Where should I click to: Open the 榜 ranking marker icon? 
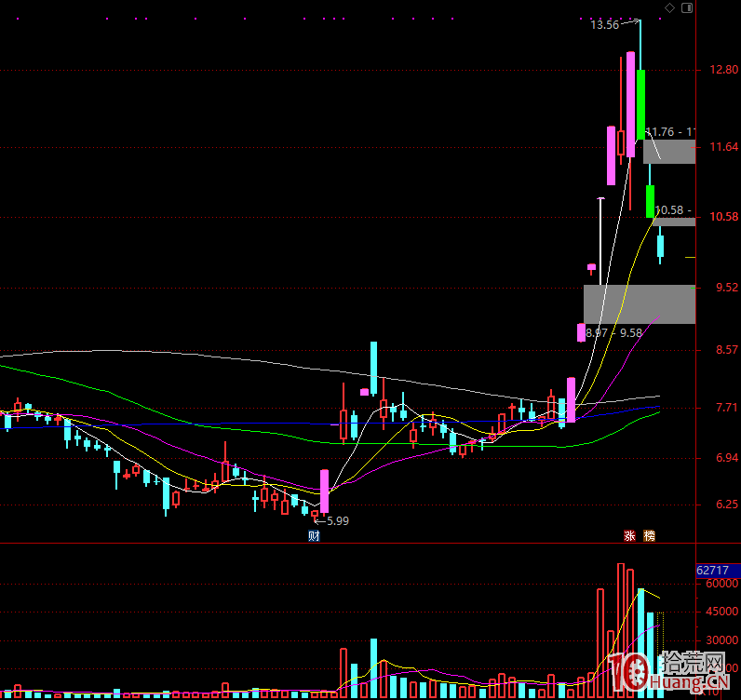click(650, 535)
